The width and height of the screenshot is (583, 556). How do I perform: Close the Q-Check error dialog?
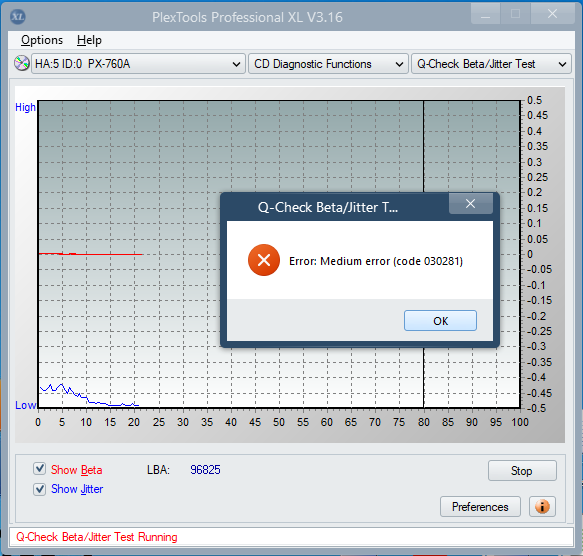point(470,203)
